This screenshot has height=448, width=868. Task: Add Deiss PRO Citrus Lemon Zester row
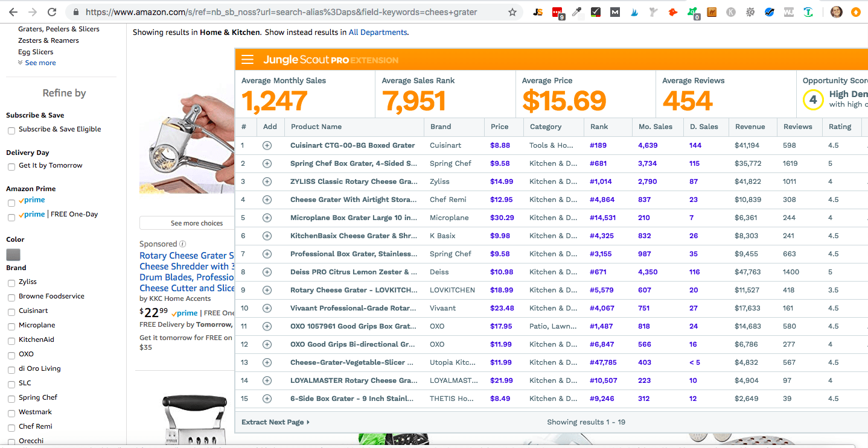pos(267,272)
